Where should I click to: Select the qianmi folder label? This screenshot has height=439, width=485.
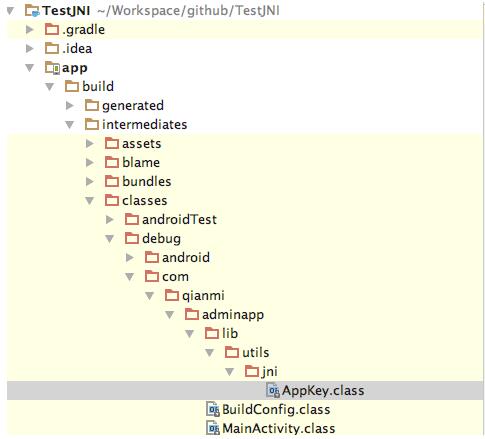203,296
